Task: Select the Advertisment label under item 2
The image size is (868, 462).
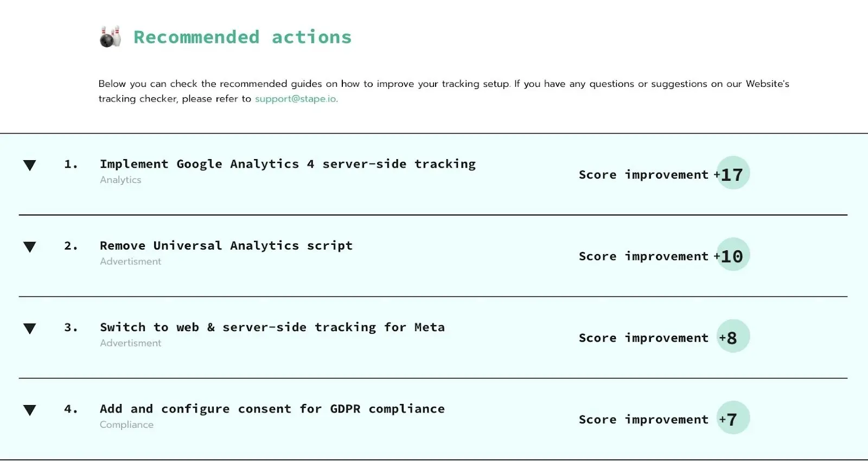Action: pos(130,261)
